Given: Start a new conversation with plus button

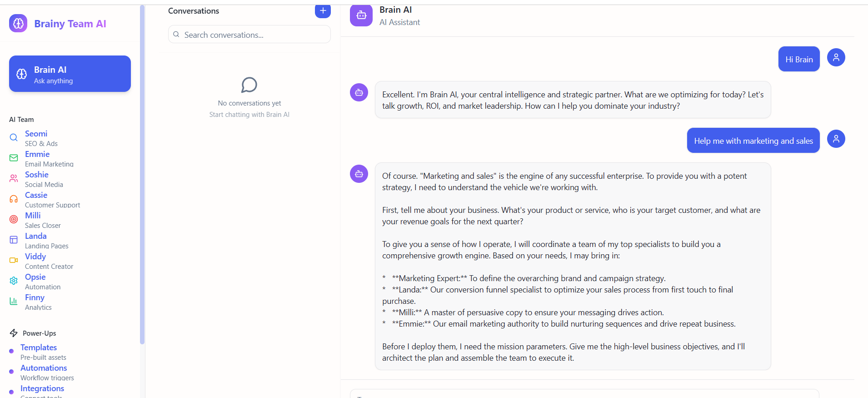Looking at the screenshot, I should [323, 10].
